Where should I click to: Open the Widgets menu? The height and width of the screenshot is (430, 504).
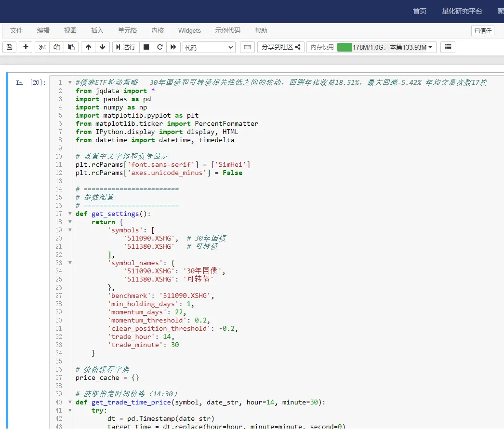coord(190,30)
